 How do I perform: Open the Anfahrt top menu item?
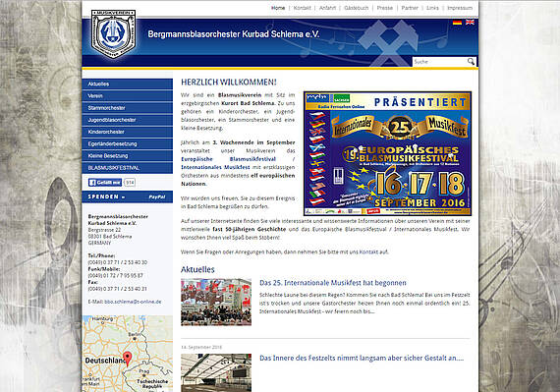[x=327, y=8]
